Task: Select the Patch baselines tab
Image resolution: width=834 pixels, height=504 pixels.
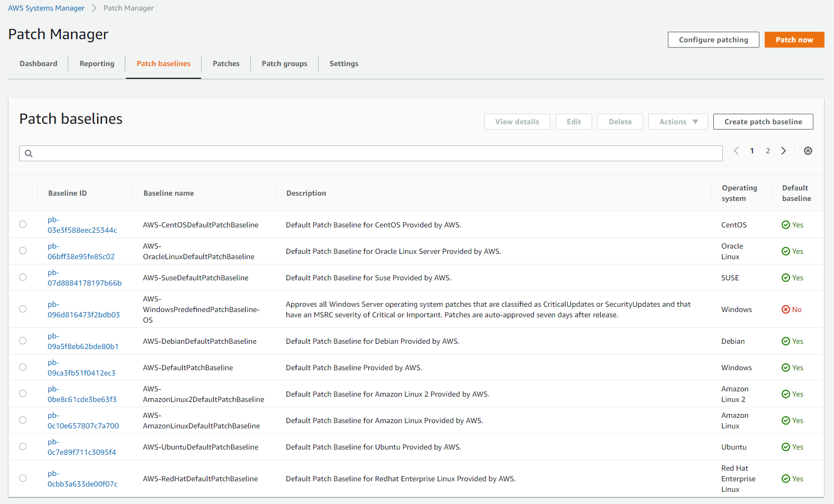Action: point(164,63)
